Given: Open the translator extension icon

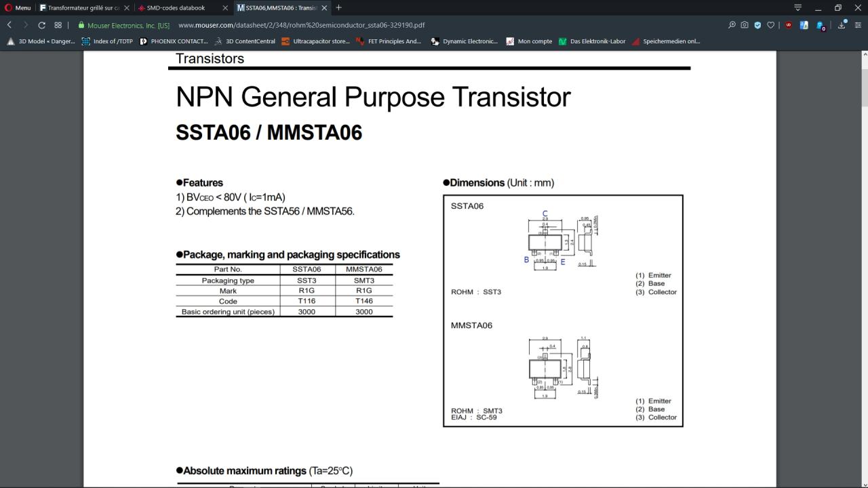Looking at the screenshot, I should [x=804, y=25].
